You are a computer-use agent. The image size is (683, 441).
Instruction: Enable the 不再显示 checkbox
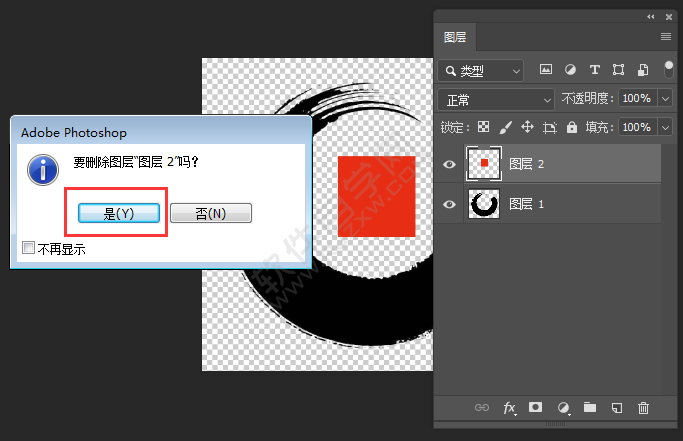click(x=28, y=248)
